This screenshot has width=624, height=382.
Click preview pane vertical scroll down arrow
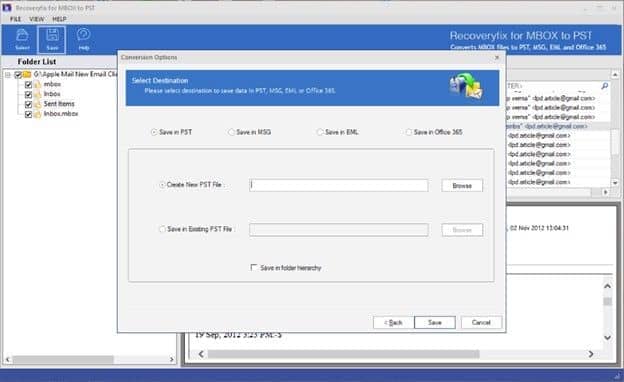pyautogui.click(x=607, y=337)
